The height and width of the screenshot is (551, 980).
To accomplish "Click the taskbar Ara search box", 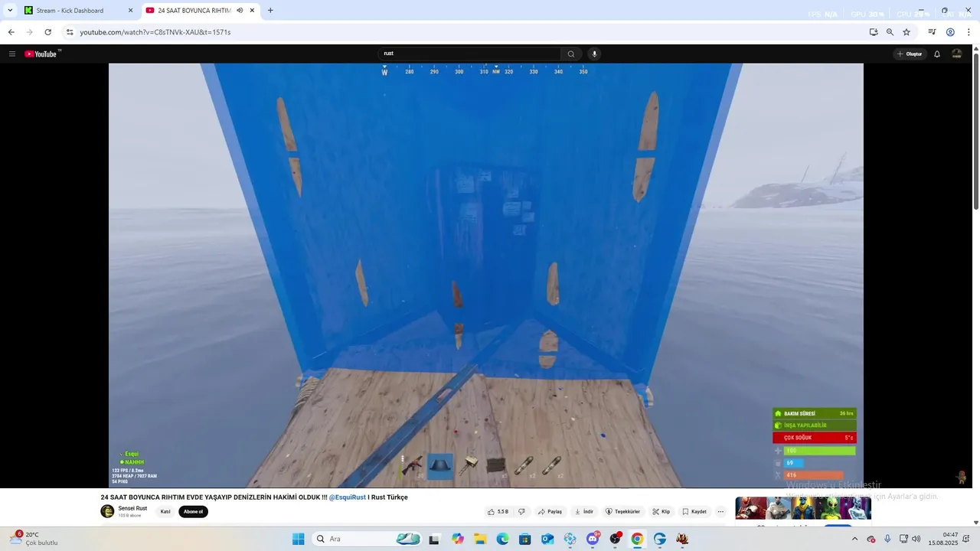I will tap(367, 539).
